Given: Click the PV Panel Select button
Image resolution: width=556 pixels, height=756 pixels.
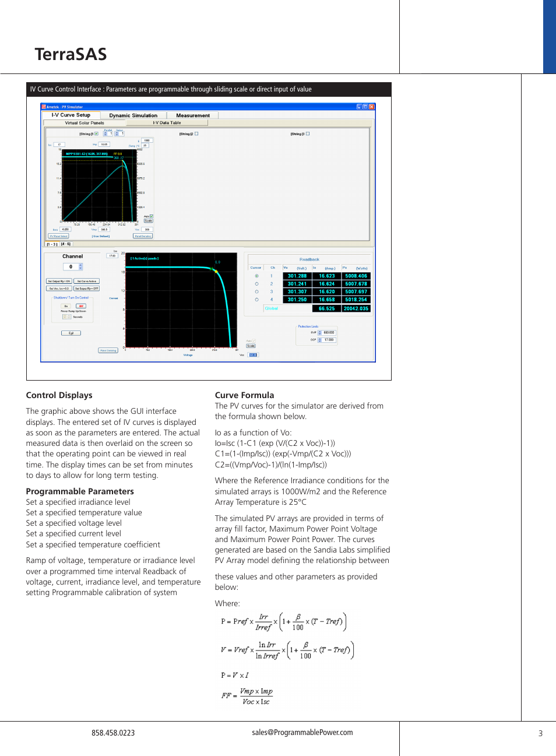Looking at the screenshot, I should [58, 236].
